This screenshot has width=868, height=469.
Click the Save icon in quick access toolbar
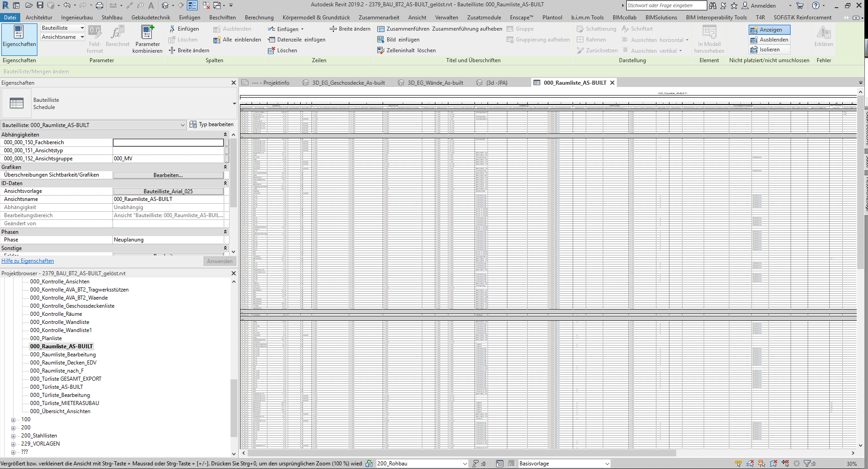pyautogui.click(x=40, y=5)
